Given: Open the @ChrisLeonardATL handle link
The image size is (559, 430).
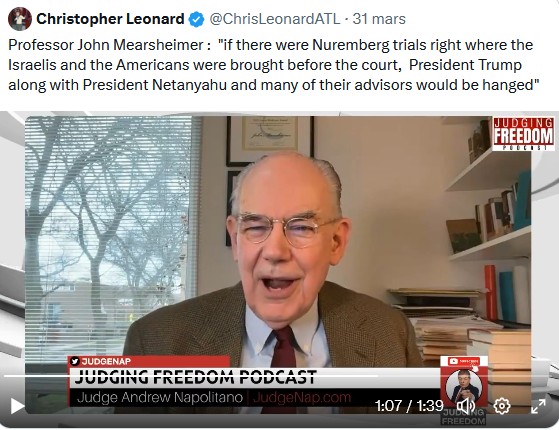Looking at the screenshot, I should click(x=275, y=19).
